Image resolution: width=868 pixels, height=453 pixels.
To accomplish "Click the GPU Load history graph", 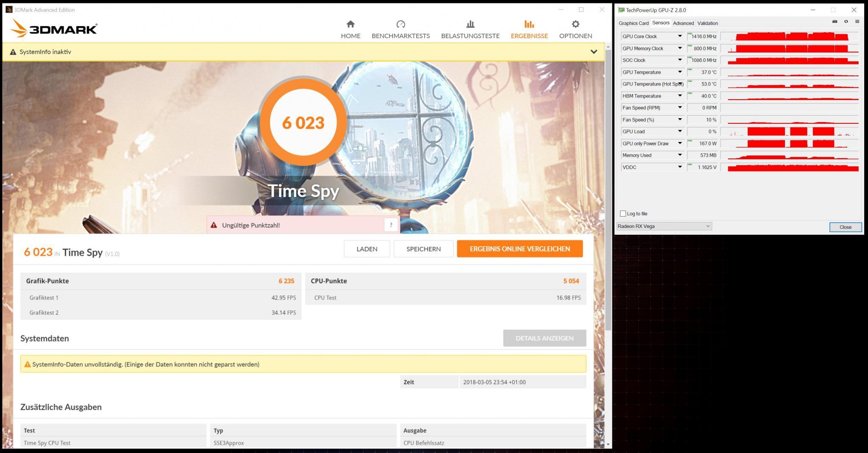I will (790, 131).
